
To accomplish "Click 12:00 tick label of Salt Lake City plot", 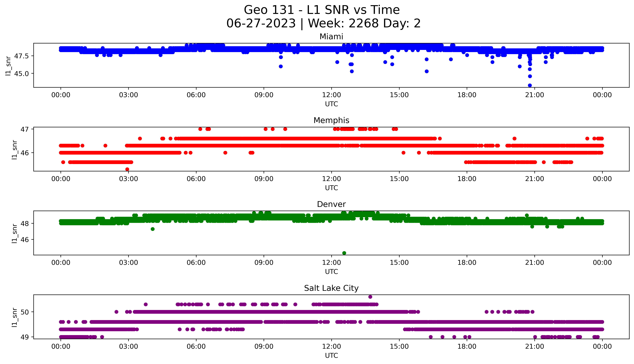I will click(x=332, y=346).
